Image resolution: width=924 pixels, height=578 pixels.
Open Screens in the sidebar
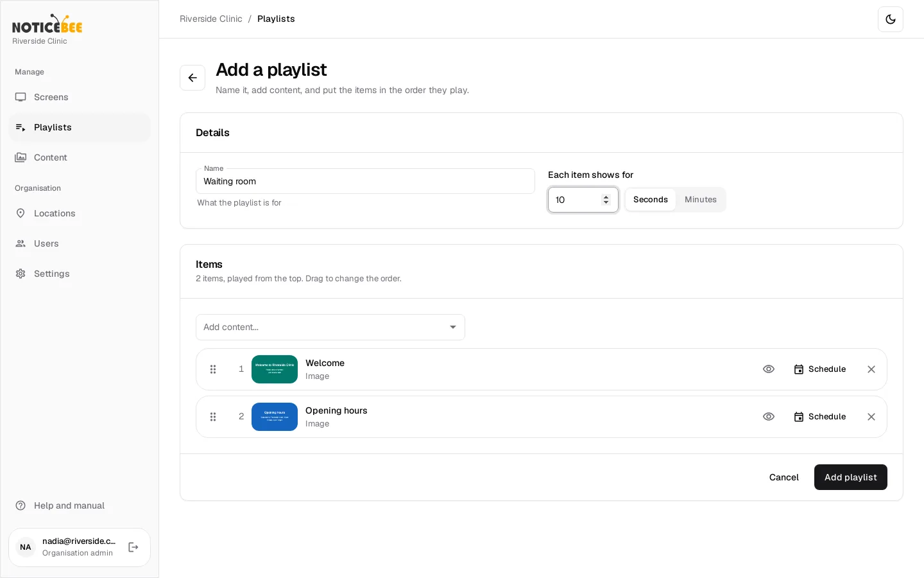tap(80, 97)
